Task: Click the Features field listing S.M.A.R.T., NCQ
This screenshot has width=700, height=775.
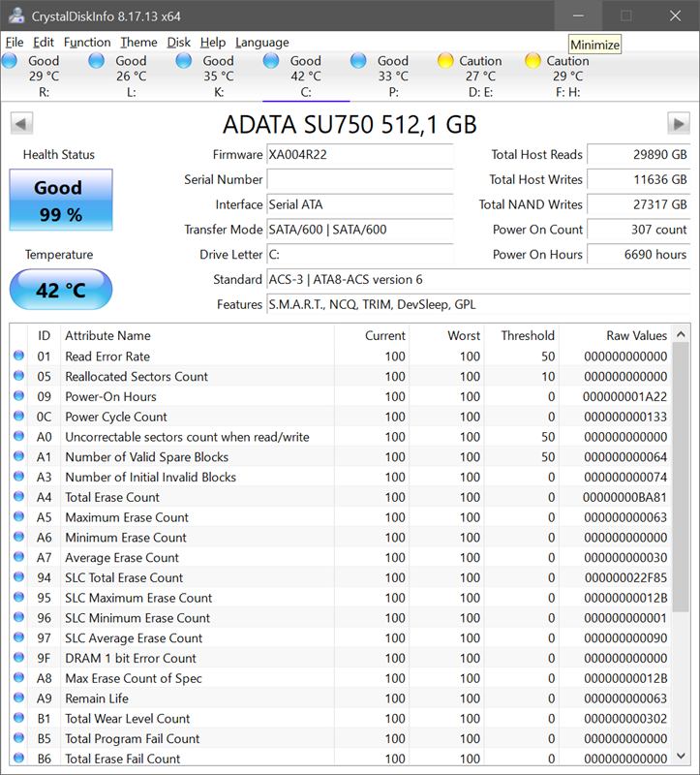Action: click(x=478, y=304)
